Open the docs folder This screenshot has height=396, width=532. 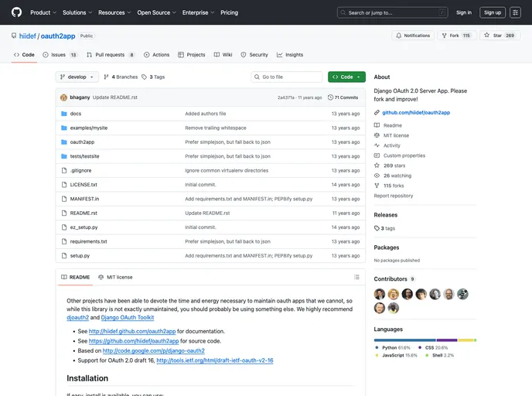click(76, 114)
